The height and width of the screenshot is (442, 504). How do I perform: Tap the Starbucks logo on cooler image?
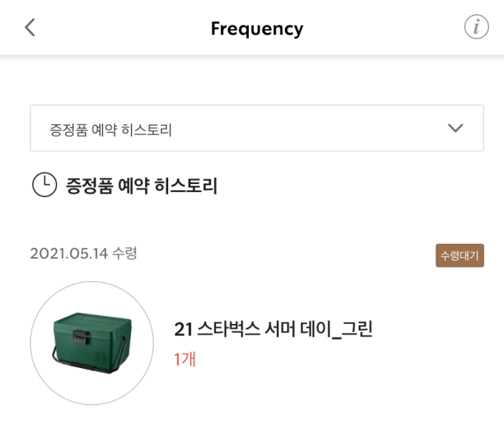102,358
